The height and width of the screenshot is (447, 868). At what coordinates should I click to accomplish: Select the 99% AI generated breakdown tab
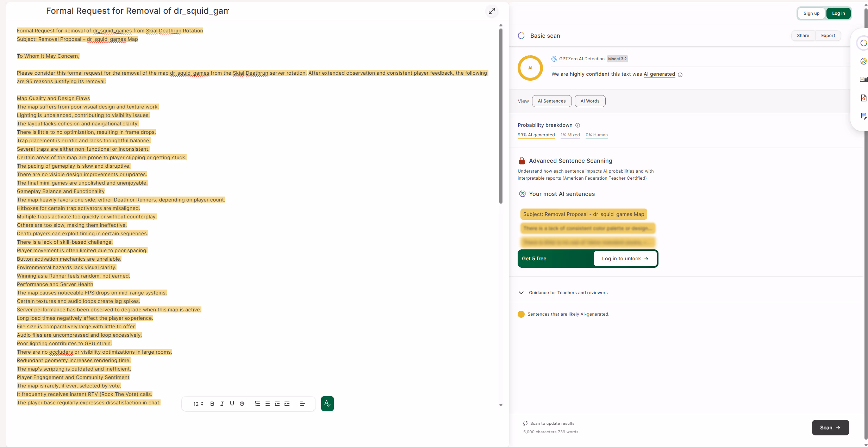[536, 135]
